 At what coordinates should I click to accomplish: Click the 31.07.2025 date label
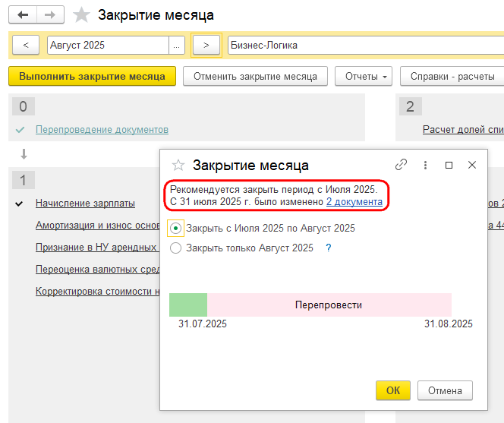[203, 324]
